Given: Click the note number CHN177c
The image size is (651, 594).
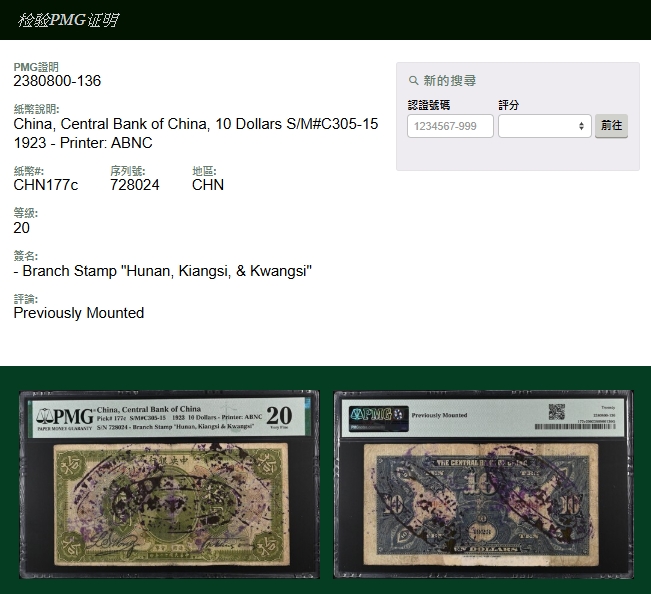Looking at the screenshot, I should coord(45,185).
